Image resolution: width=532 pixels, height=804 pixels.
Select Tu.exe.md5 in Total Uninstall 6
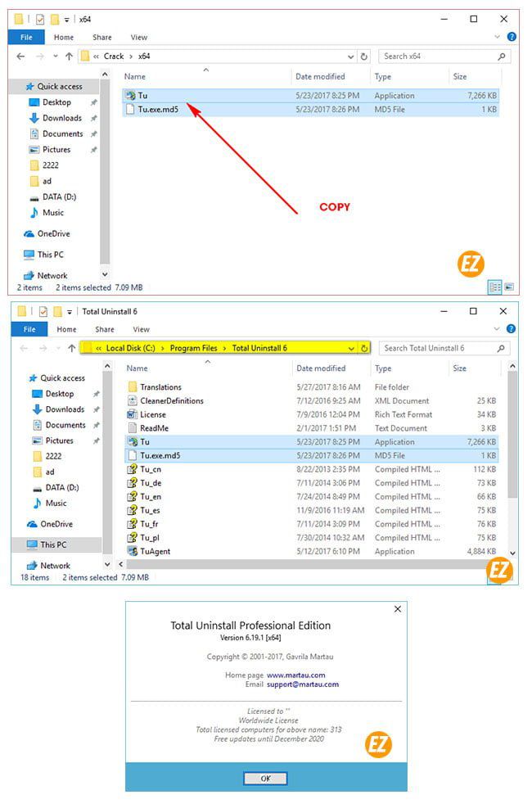[x=312, y=455]
